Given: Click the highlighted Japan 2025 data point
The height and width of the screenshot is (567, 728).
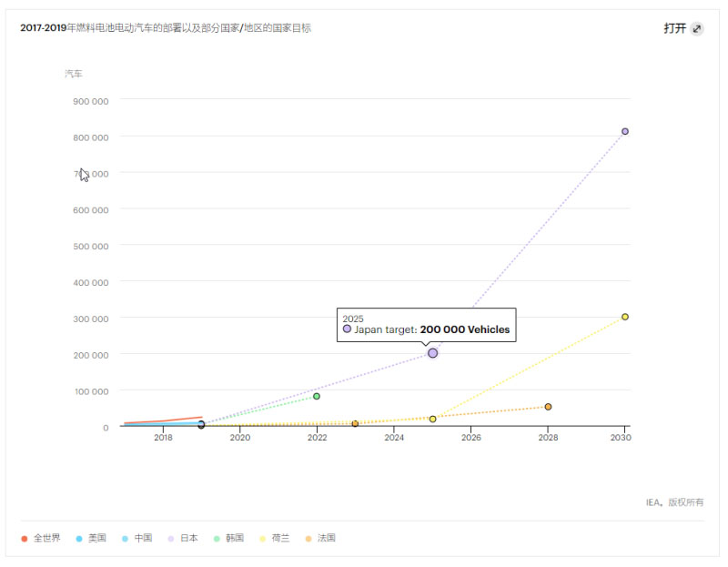Looking at the screenshot, I should click(x=432, y=353).
